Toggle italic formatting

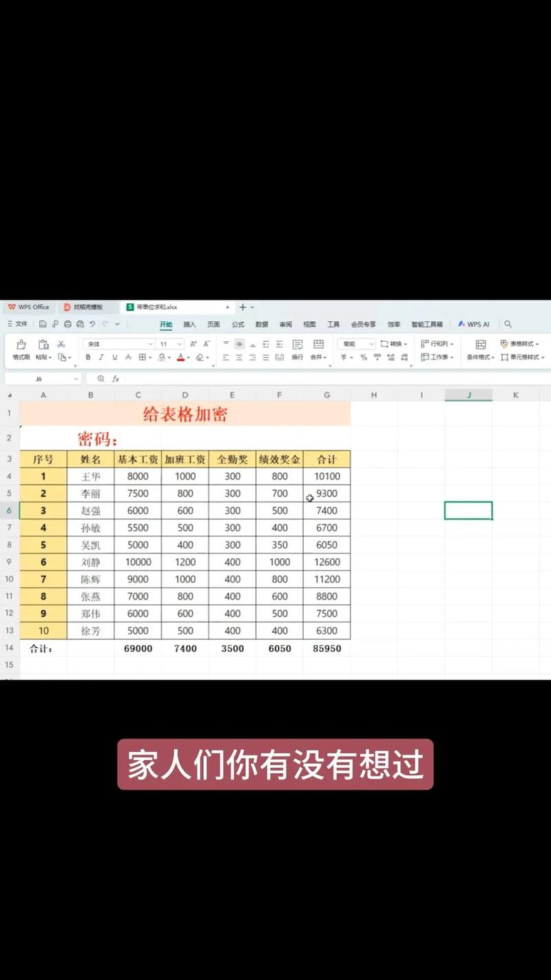(101, 357)
